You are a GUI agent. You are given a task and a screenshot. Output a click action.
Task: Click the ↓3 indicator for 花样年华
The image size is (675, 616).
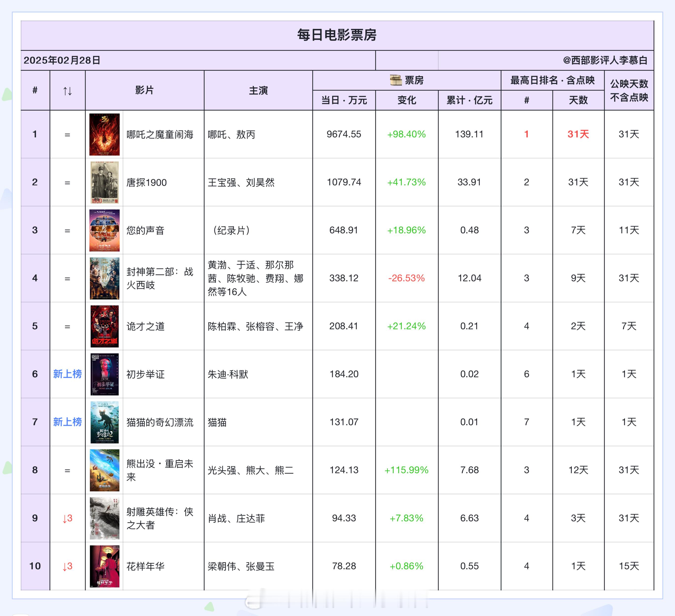[67, 566]
